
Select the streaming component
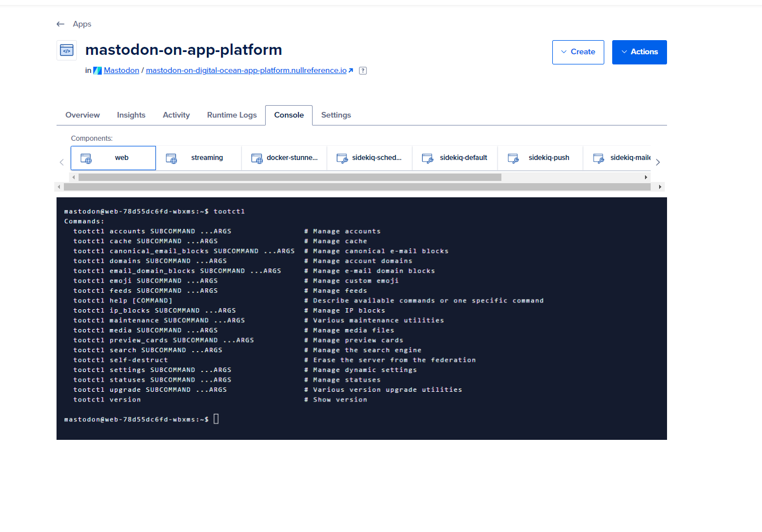[199, 158]
